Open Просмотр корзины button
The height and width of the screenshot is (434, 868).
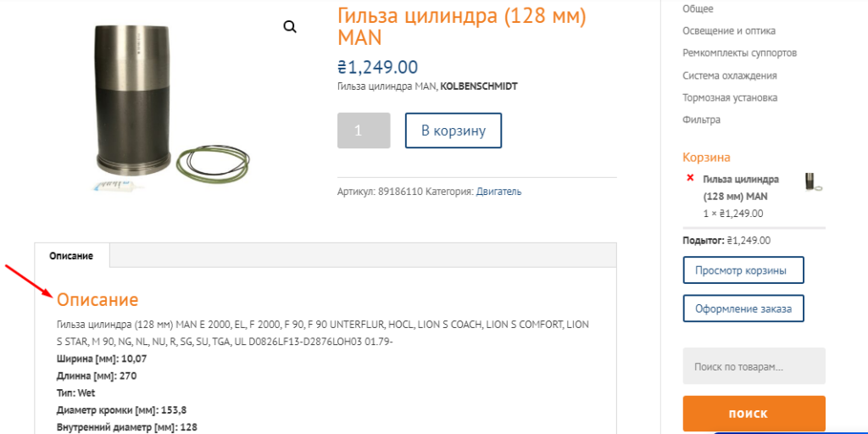click(x=743, y=270)
